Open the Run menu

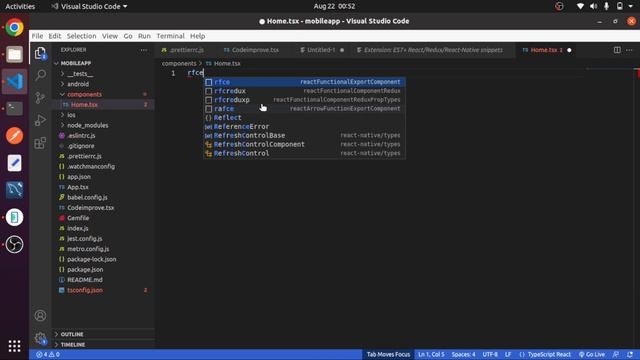click(x=144, y=36)
